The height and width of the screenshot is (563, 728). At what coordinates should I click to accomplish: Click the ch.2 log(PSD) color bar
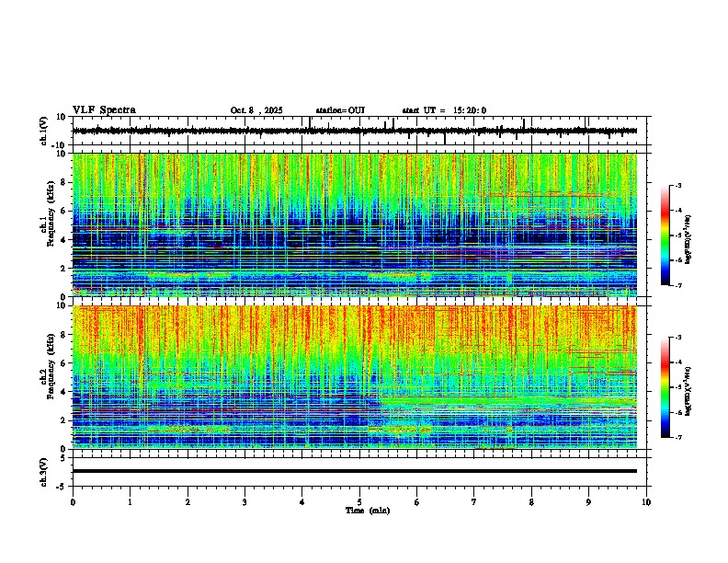tap(665, 387)
